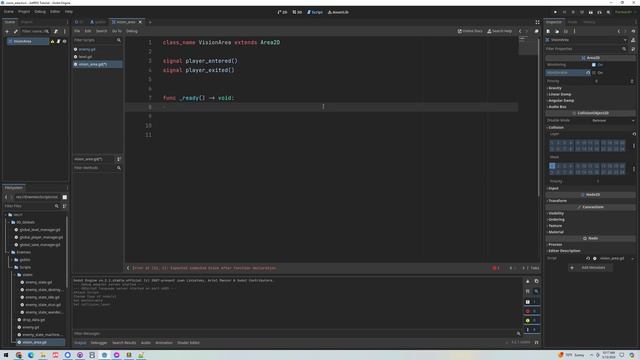Instantiate a child scene via link icon
This screenshot has width=640, height=360.
pyautogui.click(x=16, y=31)
